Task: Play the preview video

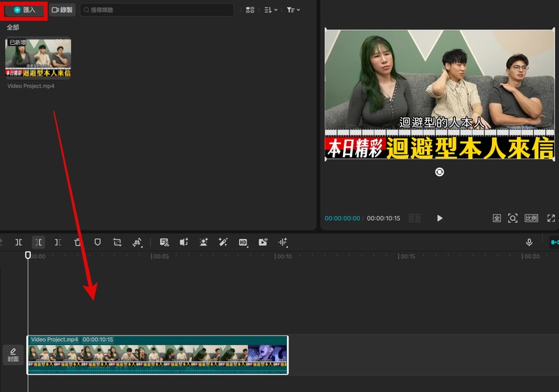Action: pos(440,218)
